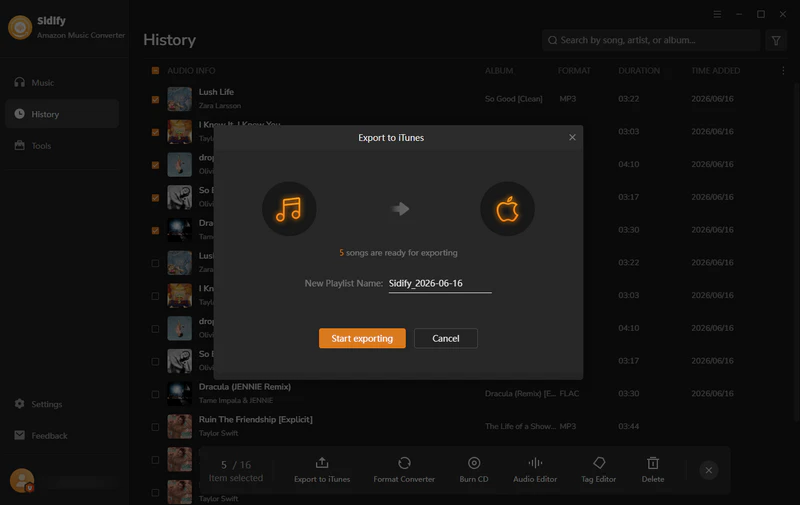Click the AUDIO INFO column header

(x=191, y=70)
